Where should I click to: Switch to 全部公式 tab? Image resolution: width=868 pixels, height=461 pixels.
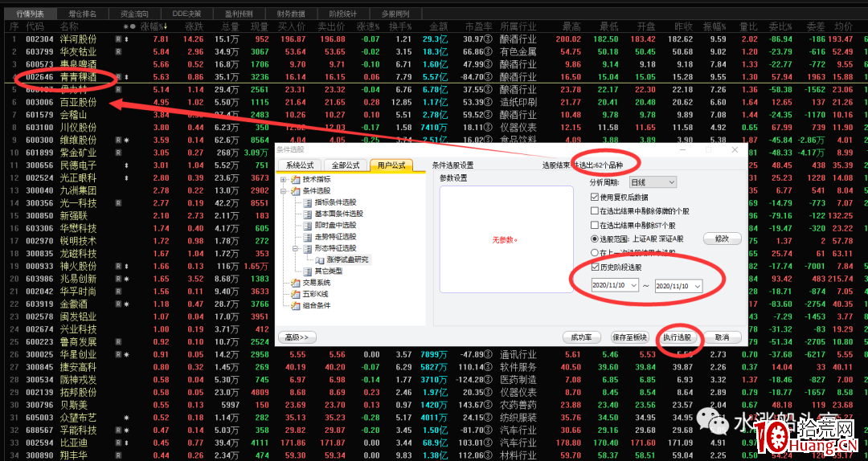(346, 165)
